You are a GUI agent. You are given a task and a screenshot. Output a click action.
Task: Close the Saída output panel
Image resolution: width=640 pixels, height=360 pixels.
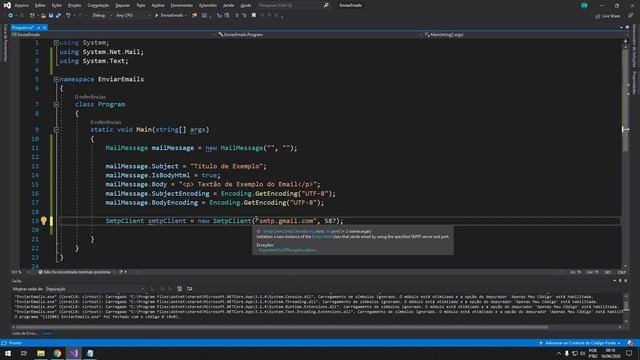[626, 281]
